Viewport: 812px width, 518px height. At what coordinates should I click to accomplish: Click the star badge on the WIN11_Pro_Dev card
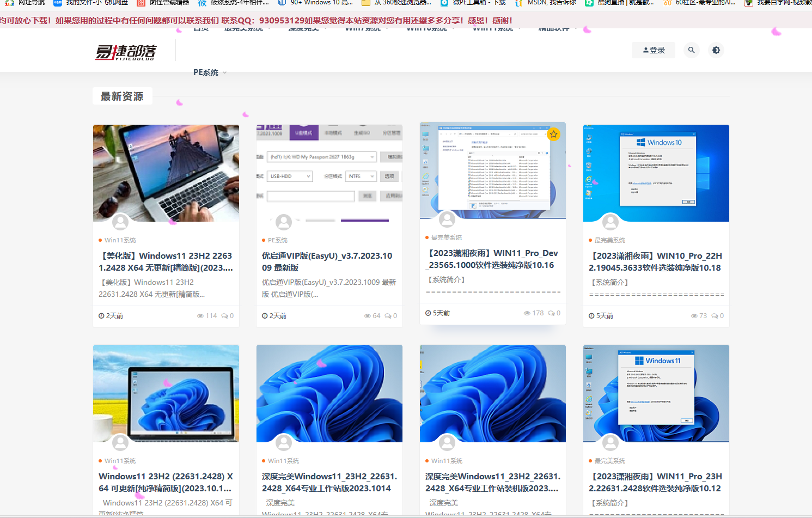[x=553, y=134]
